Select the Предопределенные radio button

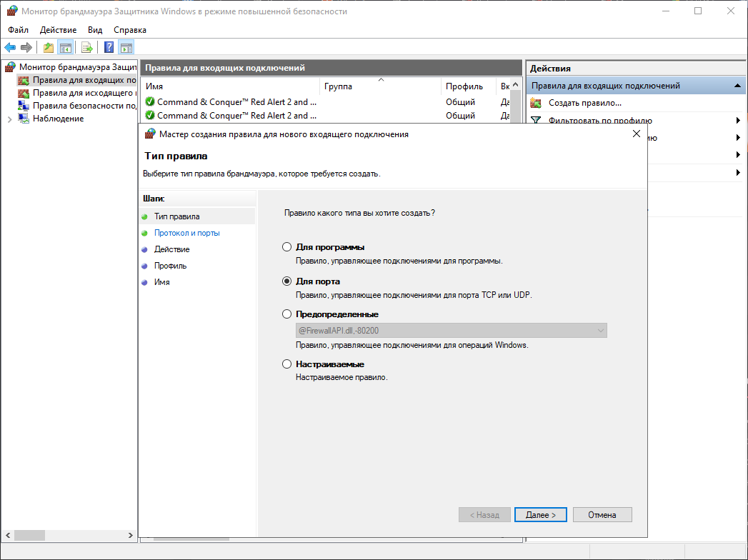click(x=287, y=314)
